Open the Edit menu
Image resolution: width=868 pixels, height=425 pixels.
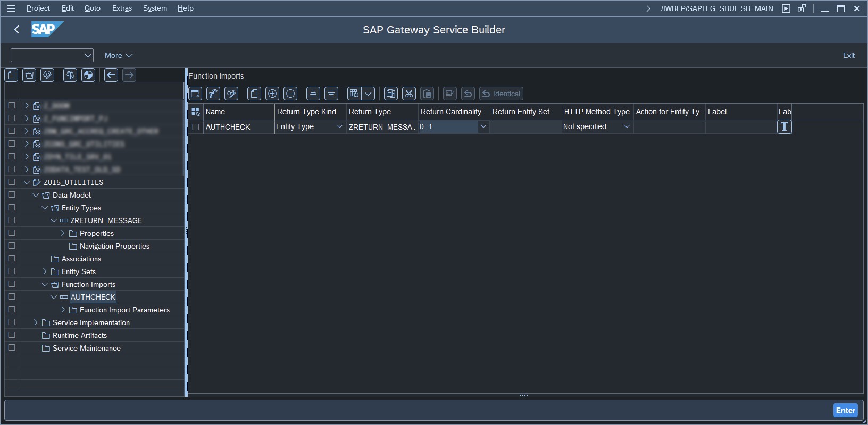[x=68, y=8]
